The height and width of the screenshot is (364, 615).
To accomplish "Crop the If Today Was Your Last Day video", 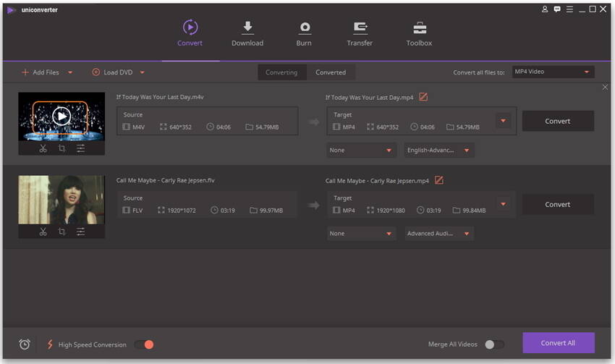I will [x=61, y=148].
